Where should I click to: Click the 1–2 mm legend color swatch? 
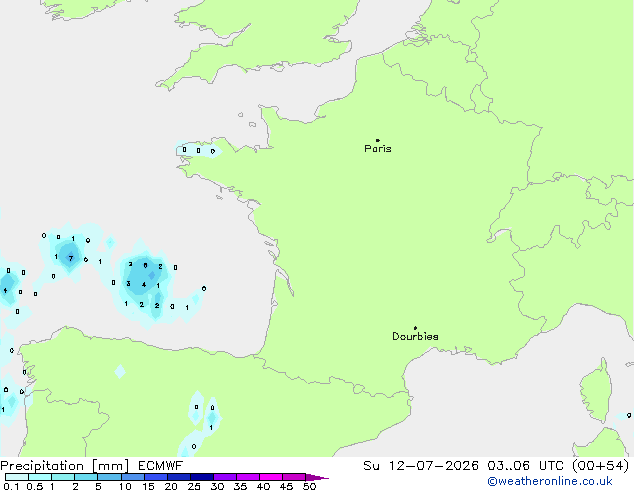pos(63,477)
